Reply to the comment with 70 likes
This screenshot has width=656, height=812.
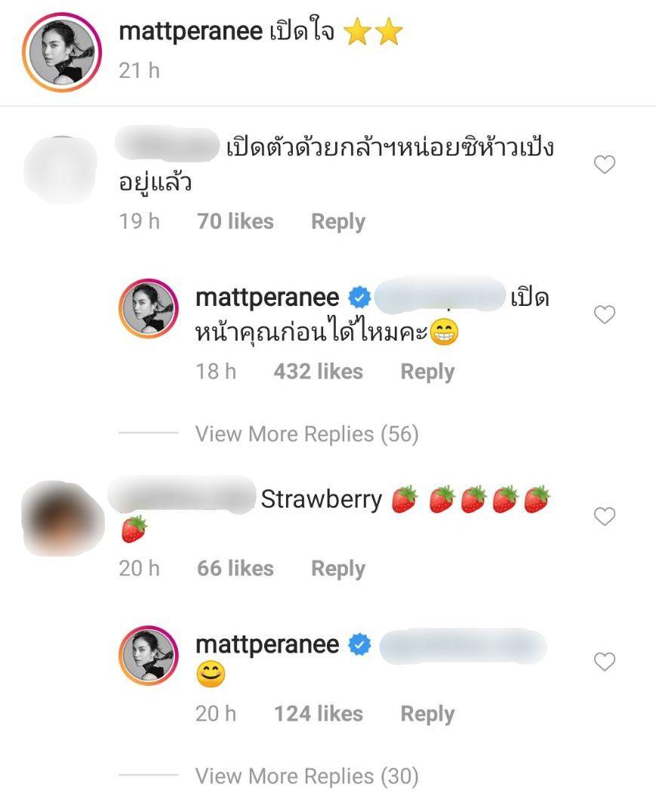point(338,221)
